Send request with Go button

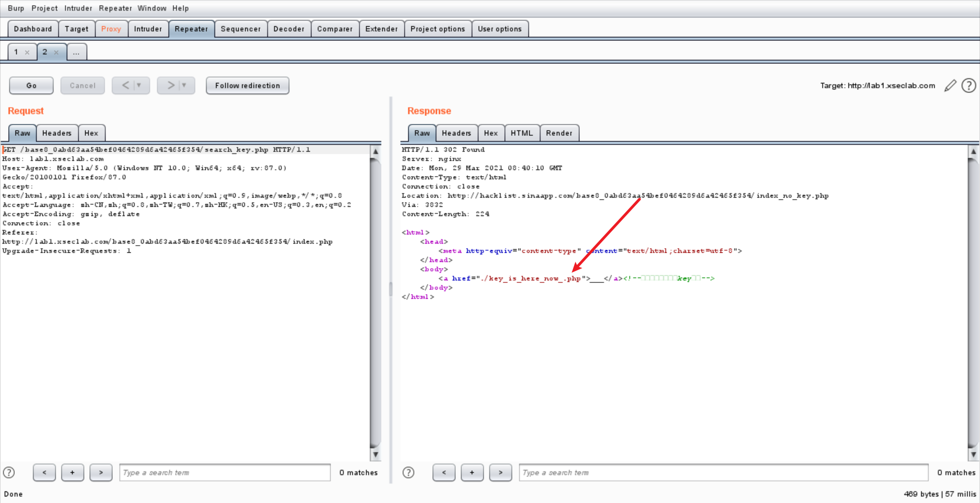click(31, 85)
